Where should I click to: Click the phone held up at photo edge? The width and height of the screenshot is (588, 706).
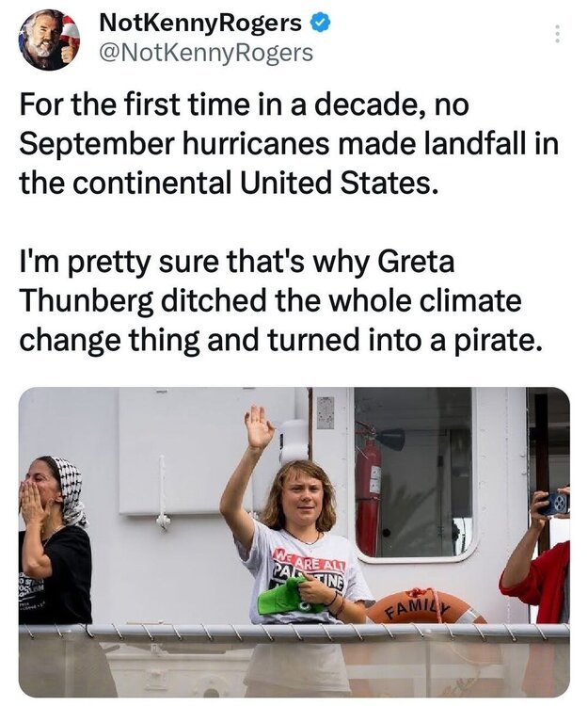coord(556,502)
